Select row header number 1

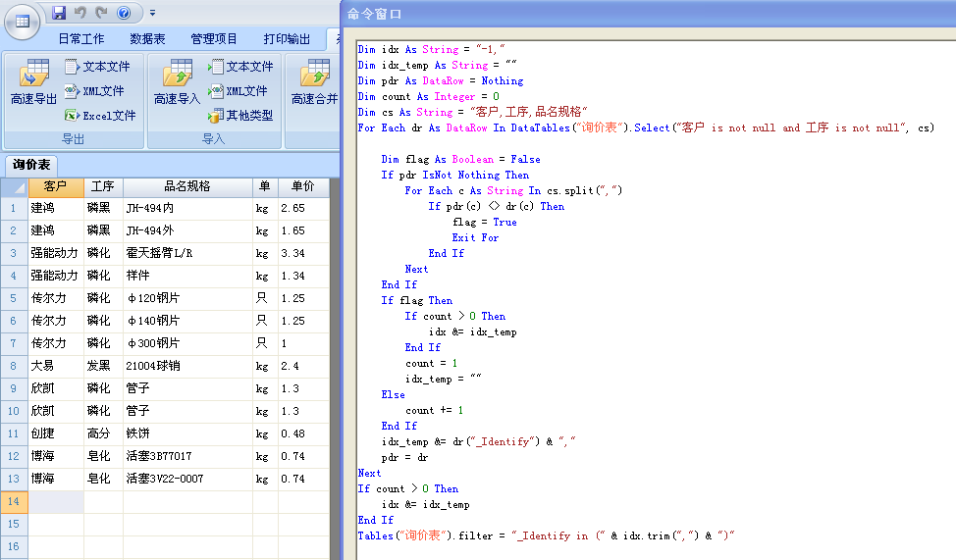coord(14,208)
